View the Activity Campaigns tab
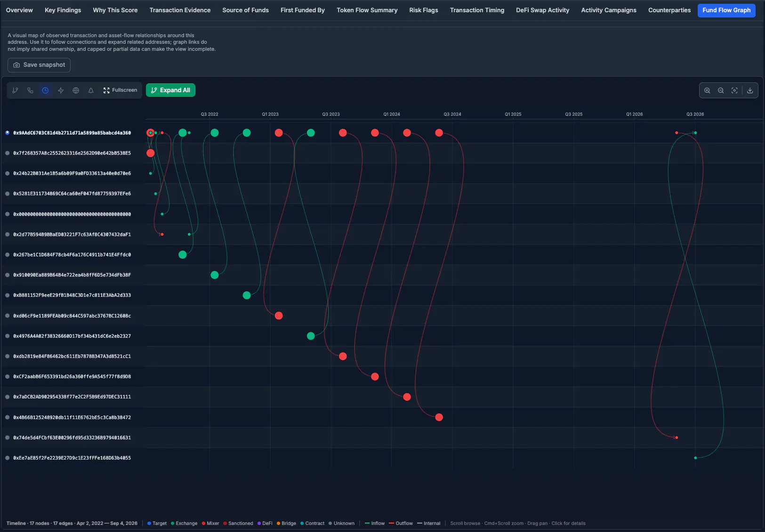The height and width of the screenshot is (532, 765). (x=609, y=10)
